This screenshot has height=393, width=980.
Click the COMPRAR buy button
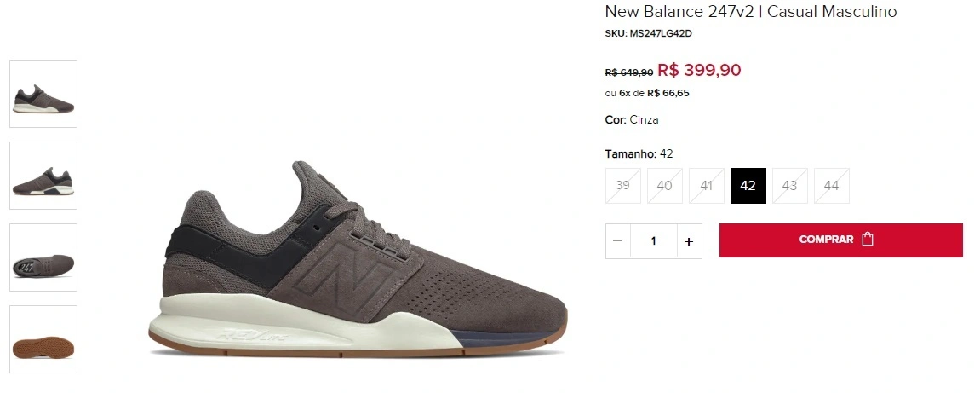click(x=840, y=240)
